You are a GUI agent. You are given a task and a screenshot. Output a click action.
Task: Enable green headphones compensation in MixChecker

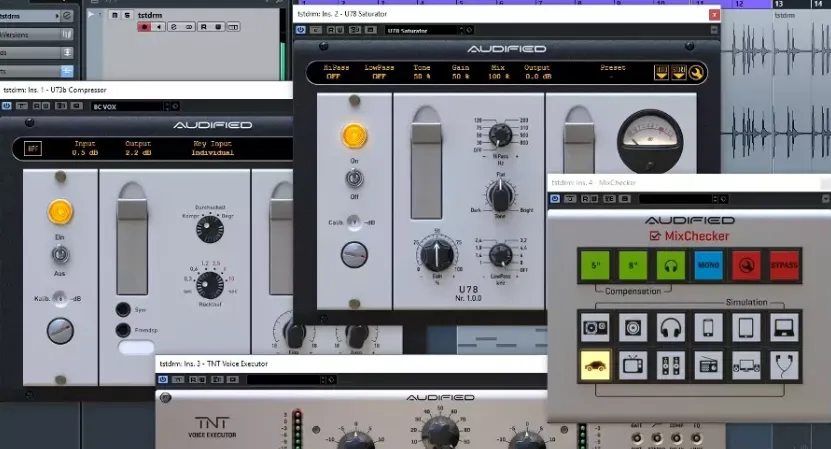pos(670,265)
